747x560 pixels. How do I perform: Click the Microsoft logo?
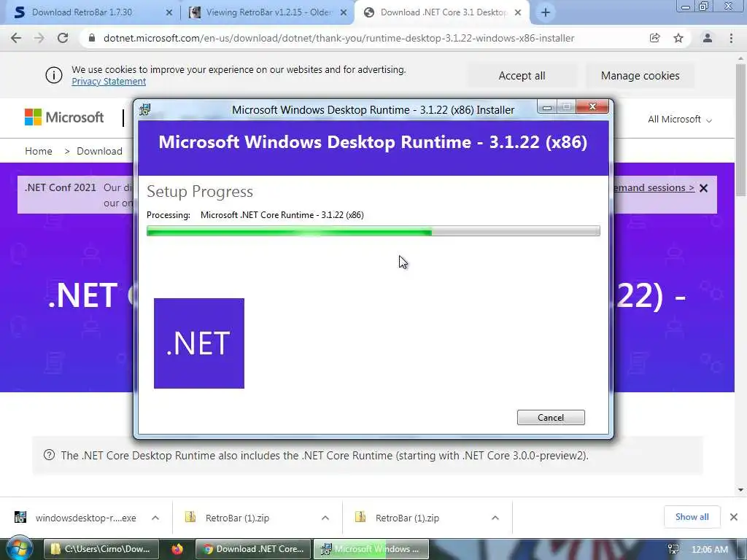coord(64,117)
